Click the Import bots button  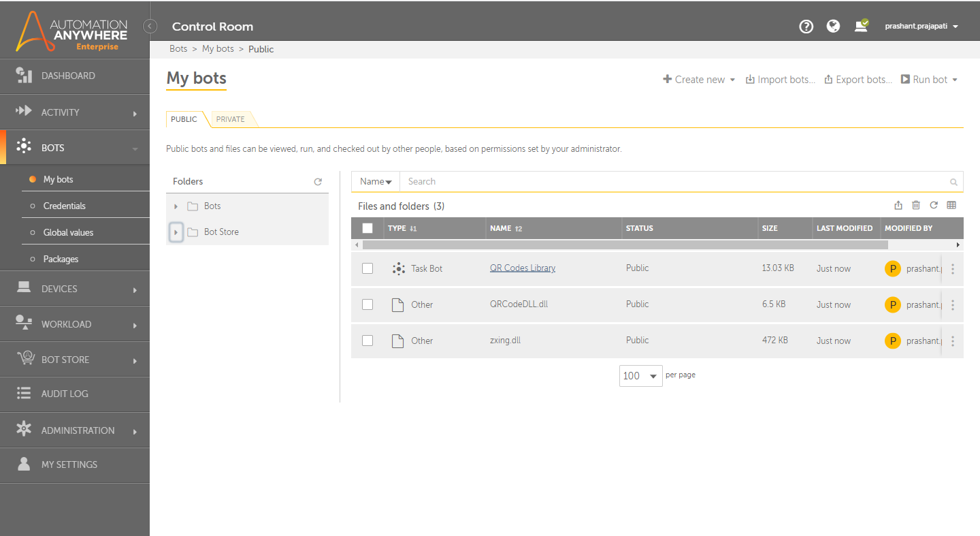[x=781, y=80]
